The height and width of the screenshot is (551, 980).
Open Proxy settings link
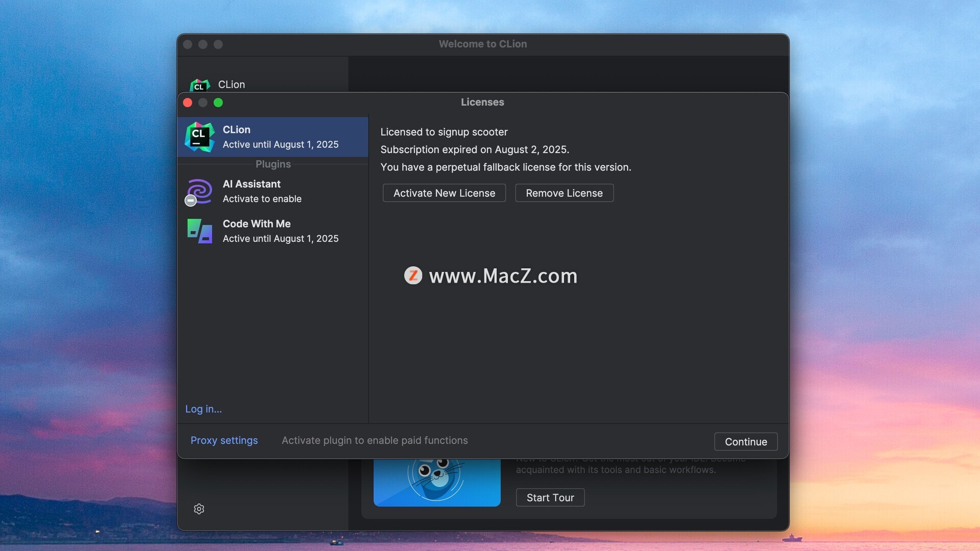point(224,440)
